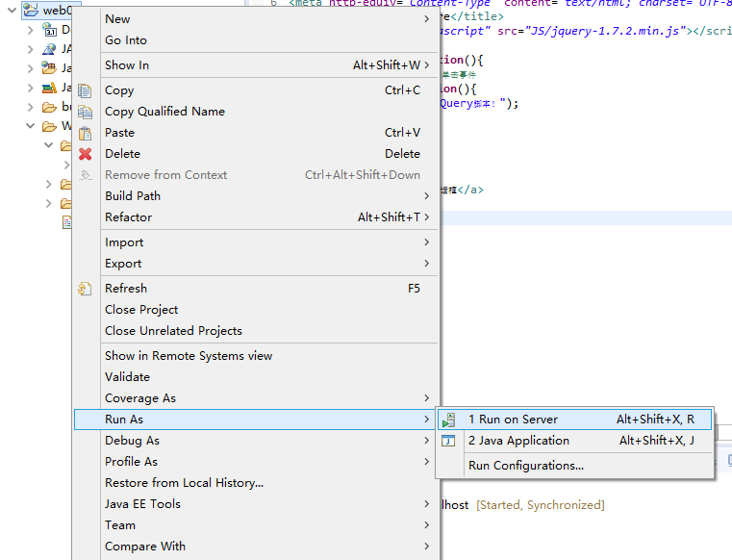The width and height of the screenshot is (732, 560).
Task: Choose Refresh from the context menu
Action: pos(256,289)
